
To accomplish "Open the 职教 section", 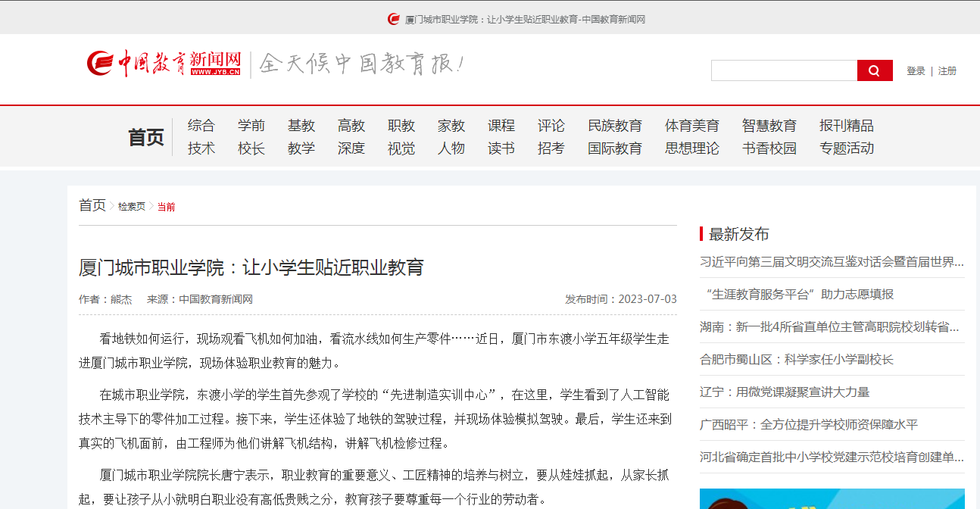I will (401, 126).
